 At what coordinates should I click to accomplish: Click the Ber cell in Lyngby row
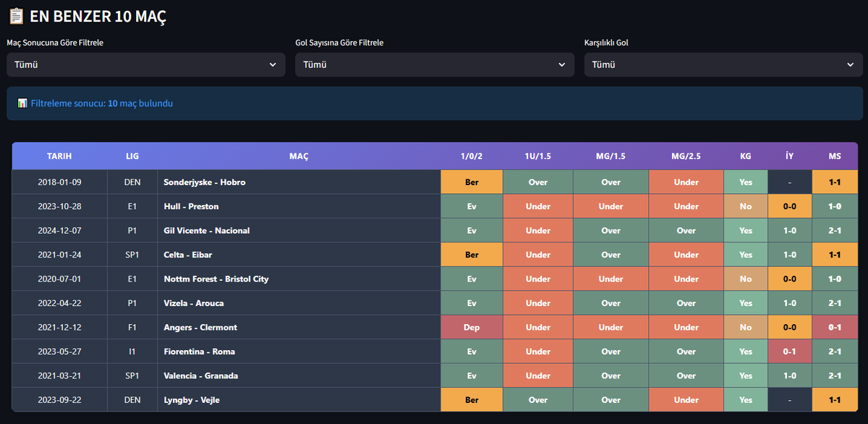click(472, 400)
